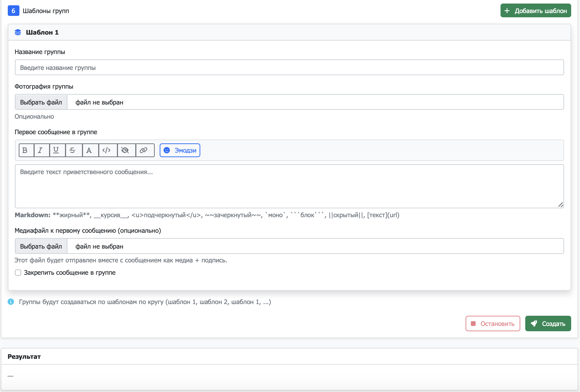This screenshot has height=392, width=580.
Task: Click the red 'Остановить' button
Action: click(493, 323)
